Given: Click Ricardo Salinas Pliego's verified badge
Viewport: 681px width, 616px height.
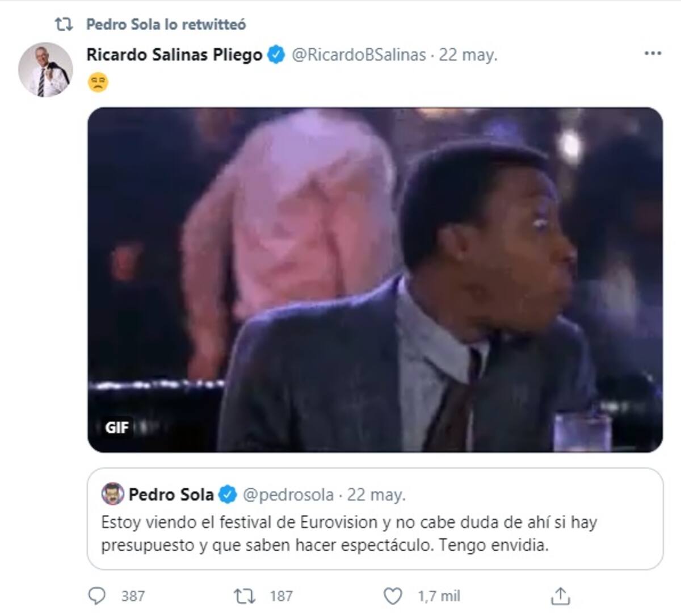Looking at the screenshot, I should coord(276,55).
